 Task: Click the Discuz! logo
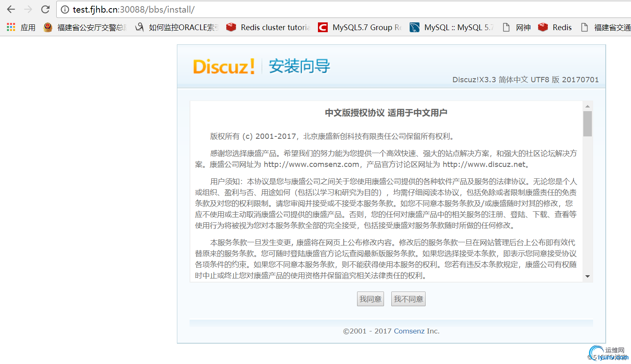(224, 66)
